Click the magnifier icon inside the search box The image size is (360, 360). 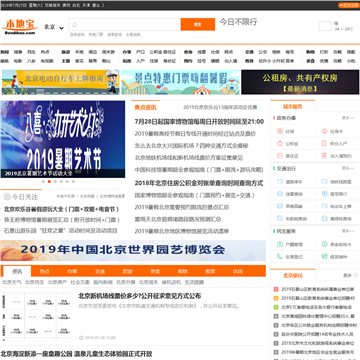click(75, 24)
